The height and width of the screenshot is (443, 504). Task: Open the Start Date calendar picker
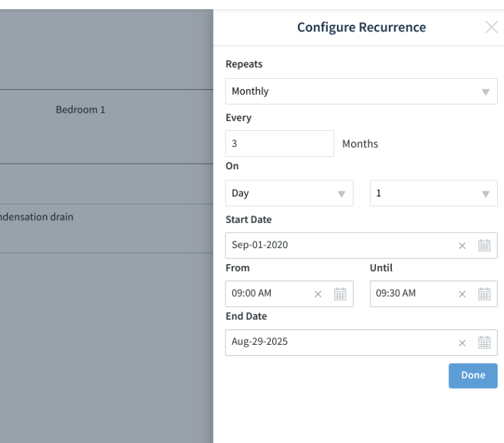(484, 245)
